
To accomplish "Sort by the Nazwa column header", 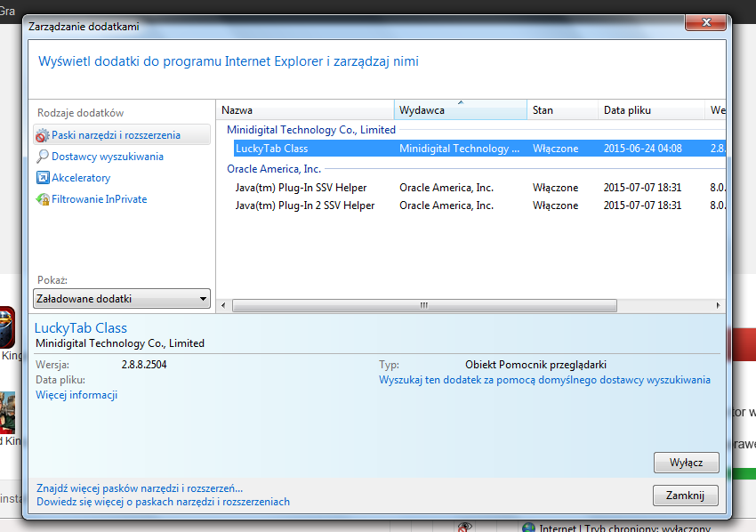I will click(x=305, y=110).
